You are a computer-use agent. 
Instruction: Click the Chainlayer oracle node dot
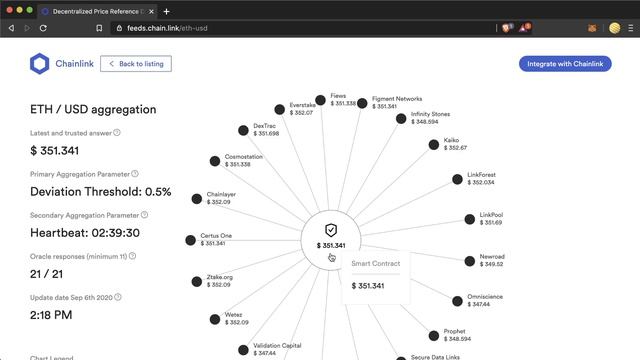196,199
